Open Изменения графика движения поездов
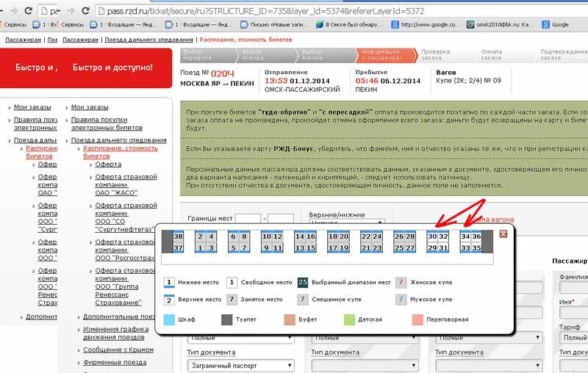 click(x=115, y=333)
